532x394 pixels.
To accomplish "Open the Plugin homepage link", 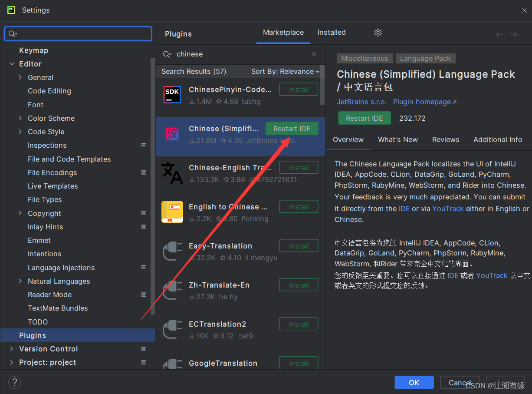I will coord(425,102).
